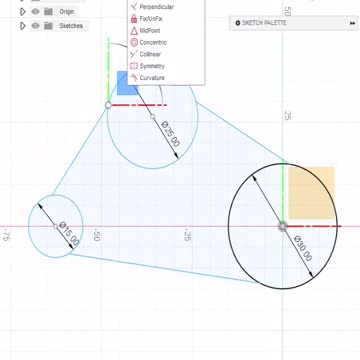Click the blue square plane manipulator
This screenshot has width=360, height=360.
point(127,83)
